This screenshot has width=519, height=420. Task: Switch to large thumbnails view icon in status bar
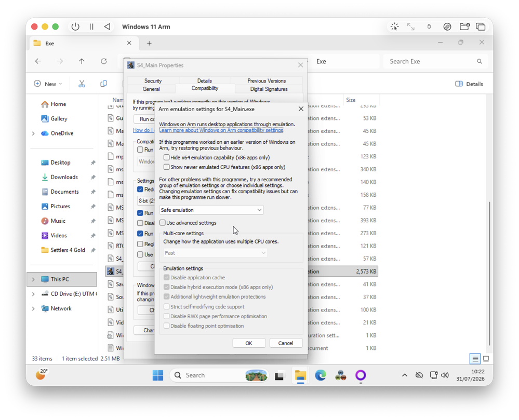486,359
